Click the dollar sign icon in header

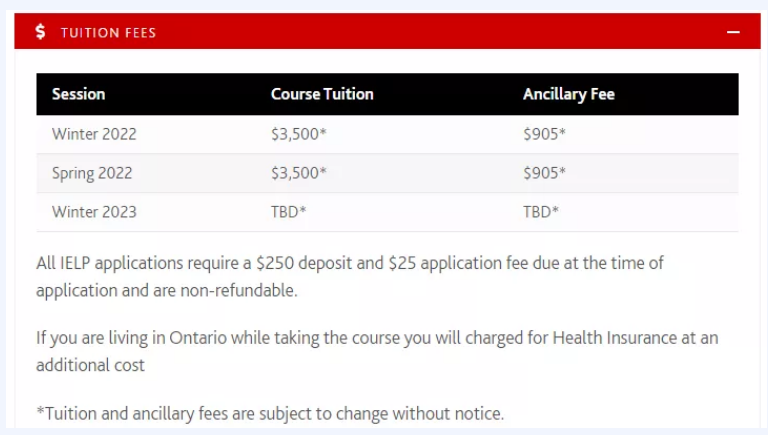(40, 32)
